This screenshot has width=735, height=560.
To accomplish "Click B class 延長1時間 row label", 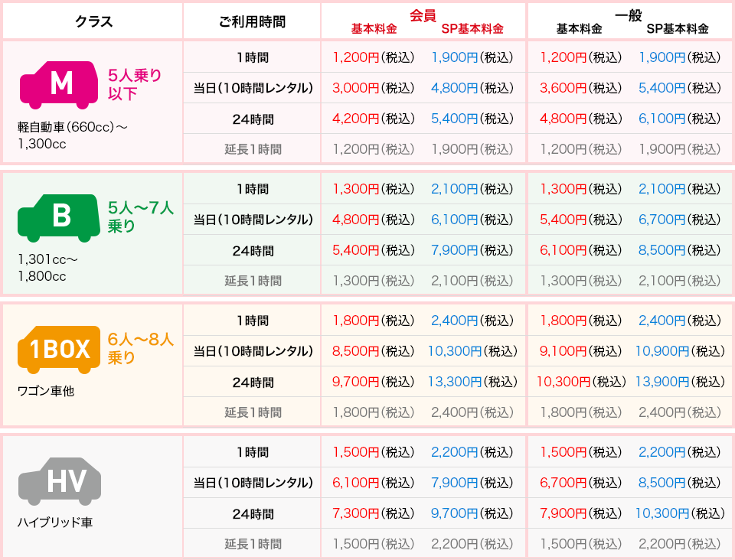I will tap(253, 281).
